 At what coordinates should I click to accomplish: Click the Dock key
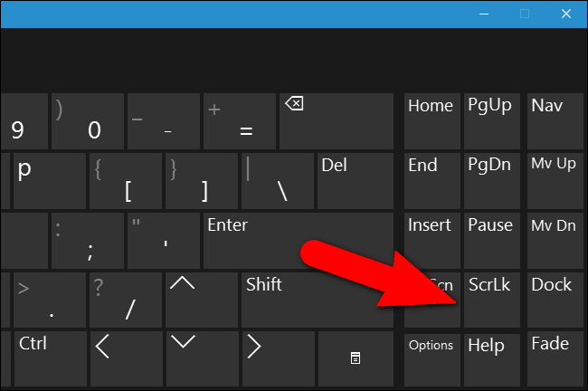(555, 300)
